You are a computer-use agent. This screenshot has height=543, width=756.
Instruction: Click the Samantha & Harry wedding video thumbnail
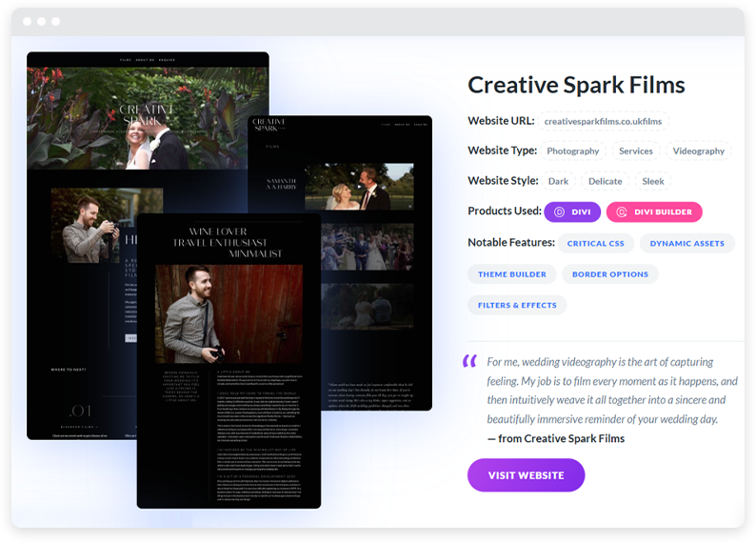359,187
